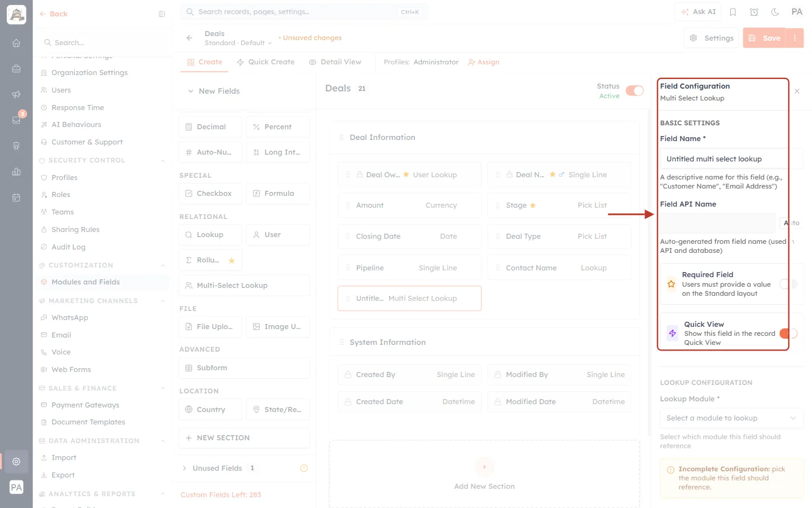Click the Assign link next to Profiles
The image size is (812, 508).
pos(484,62)
